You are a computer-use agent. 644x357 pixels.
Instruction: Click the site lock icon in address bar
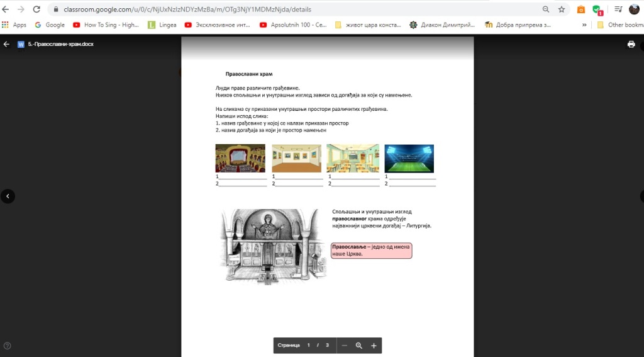pos(56,9)
